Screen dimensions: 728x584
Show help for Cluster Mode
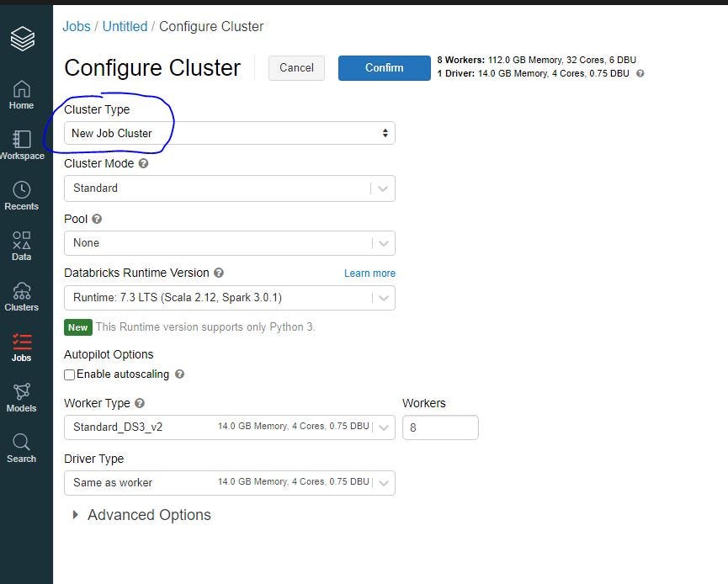(x=143, y=163)
